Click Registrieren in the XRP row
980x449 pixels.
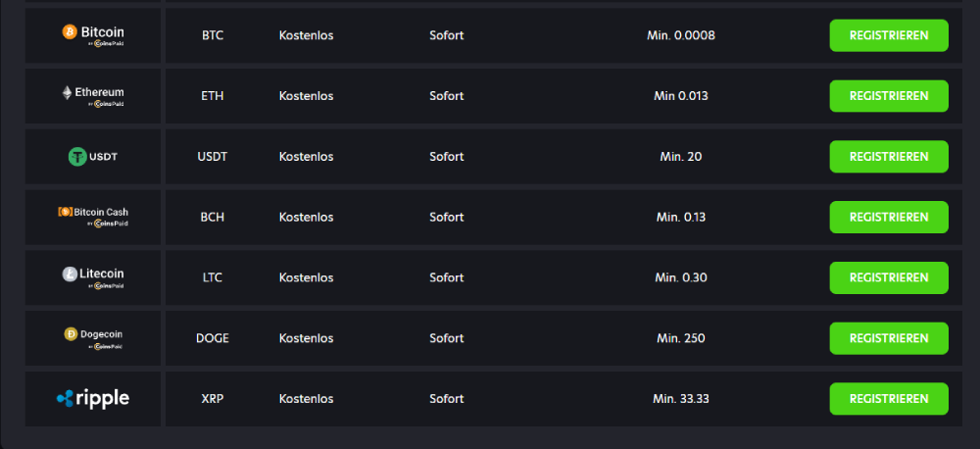(x=889, y=398)
